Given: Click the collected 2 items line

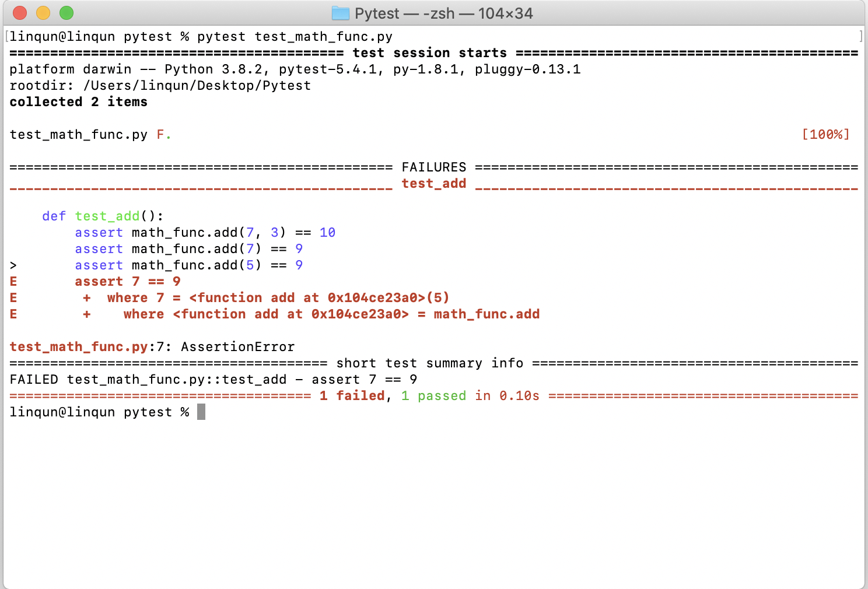Looking at the screenshot, I should pyautogui.click(x=78, y=101).
